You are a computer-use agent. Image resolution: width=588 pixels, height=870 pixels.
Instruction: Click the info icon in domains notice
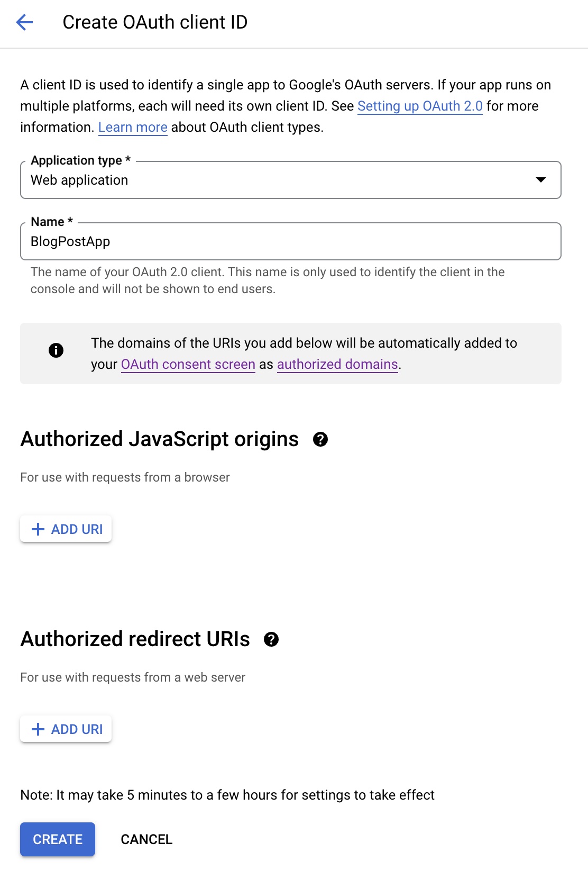click(x=56, y=350)
